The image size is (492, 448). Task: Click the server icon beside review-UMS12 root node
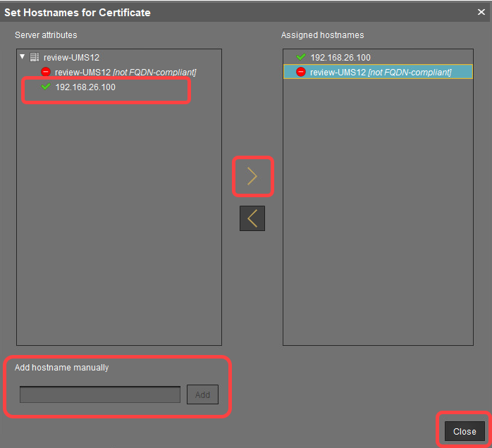click(x=35, y=57)
